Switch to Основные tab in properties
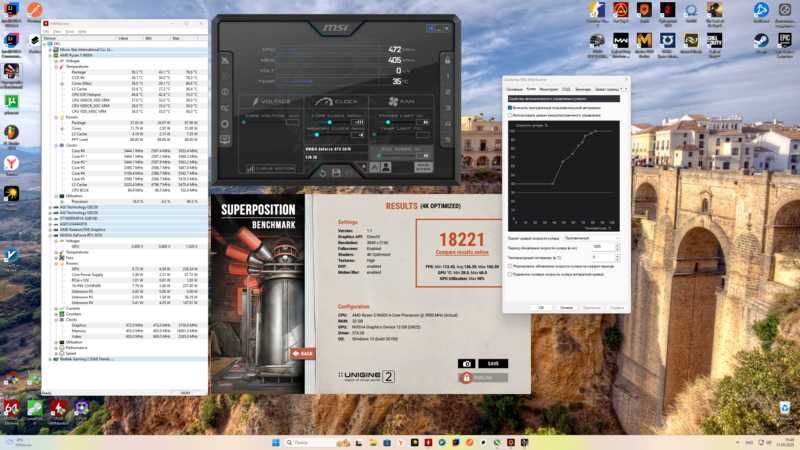This screenshot has height=450, width=800. coord(514,89)
